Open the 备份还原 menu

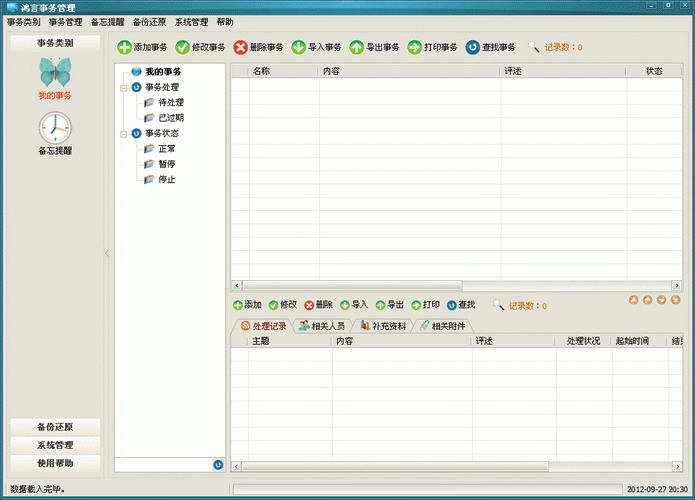coord(149,22)
